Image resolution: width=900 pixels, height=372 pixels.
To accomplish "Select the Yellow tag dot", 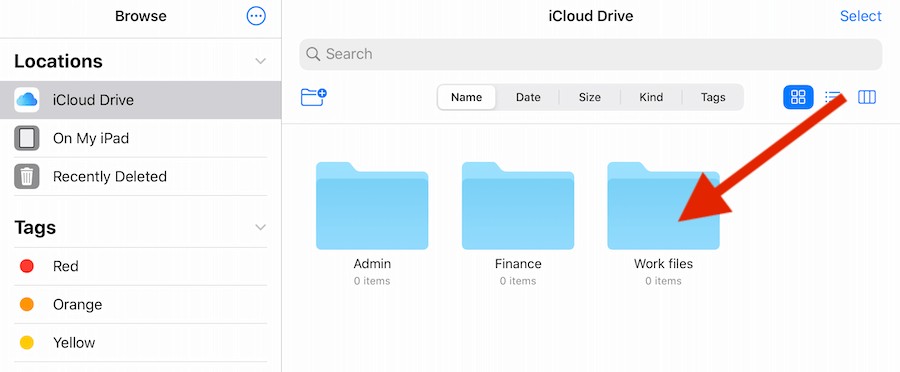I will (27, 343).
